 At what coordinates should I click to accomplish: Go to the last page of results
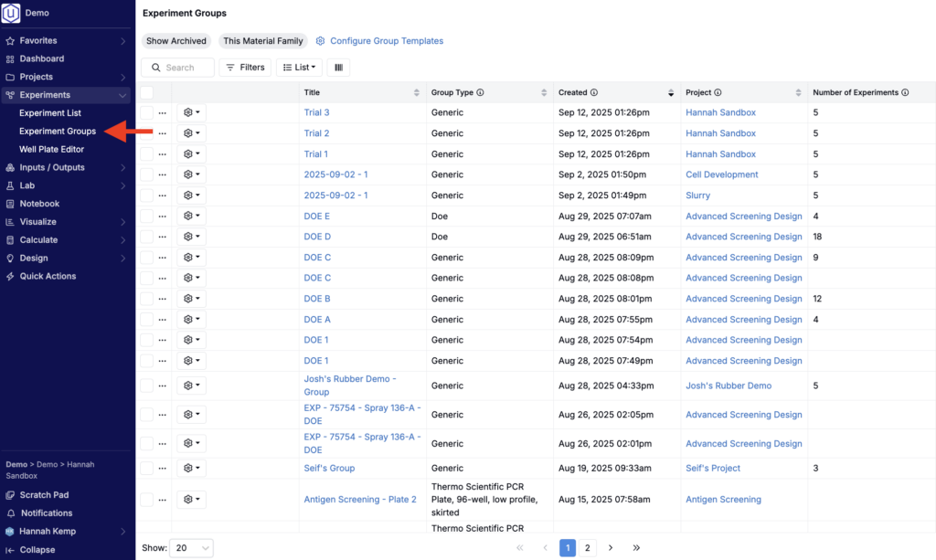tap(636, 548)
